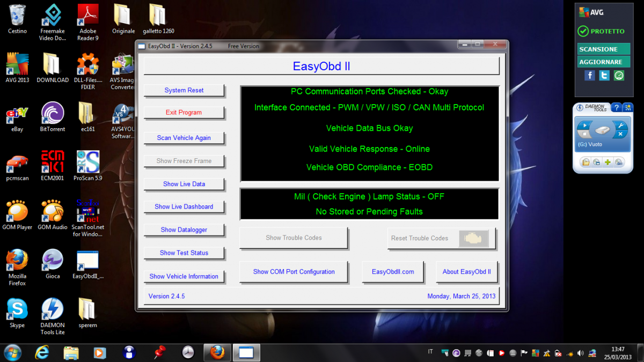Screen dimensions: 644x362
Task: Click 'Version 2.4.5' in the EasyObd status bar
Action: tap(166, 296)
